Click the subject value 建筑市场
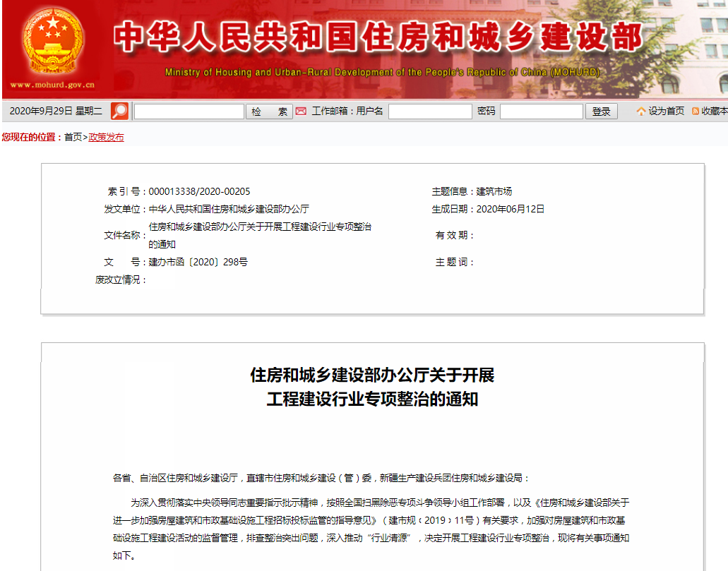The width and height of the screenshot is (728, 571). point(494,191)
